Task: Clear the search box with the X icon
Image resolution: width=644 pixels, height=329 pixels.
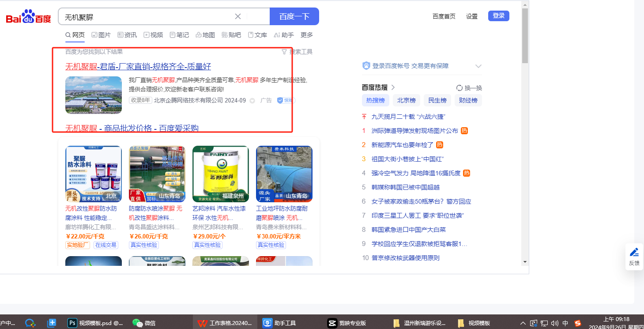Action: 237,16
